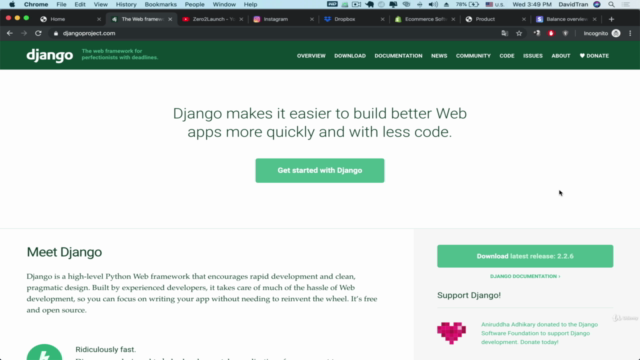Open the Issues nav link

[x=533, y=56]
